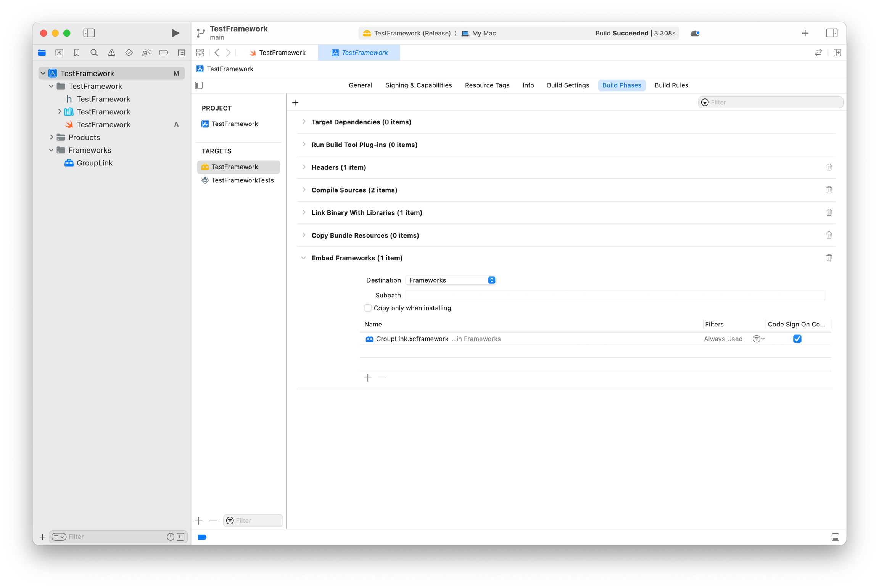Viewport: 879px width, 588px height.
Task: Add a new build phase plus icon
Action: [295, 102]
